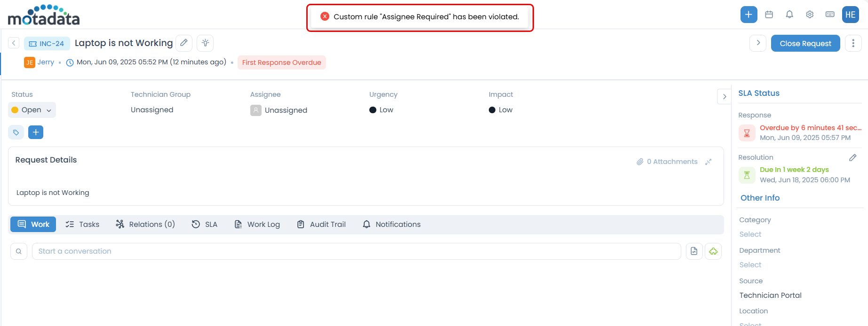Open the HE user profile avatar
The image size is (868, 326).
pyautogui.click(x=851, y=15)
